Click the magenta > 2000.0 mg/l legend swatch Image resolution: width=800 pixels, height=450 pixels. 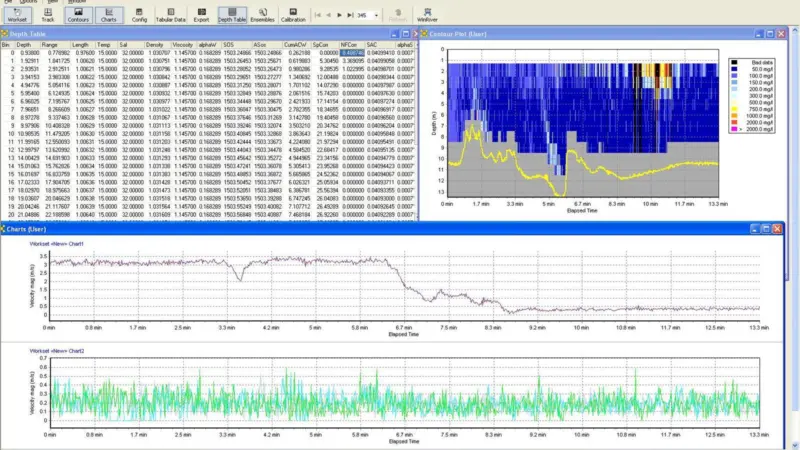tap(734, 129)
